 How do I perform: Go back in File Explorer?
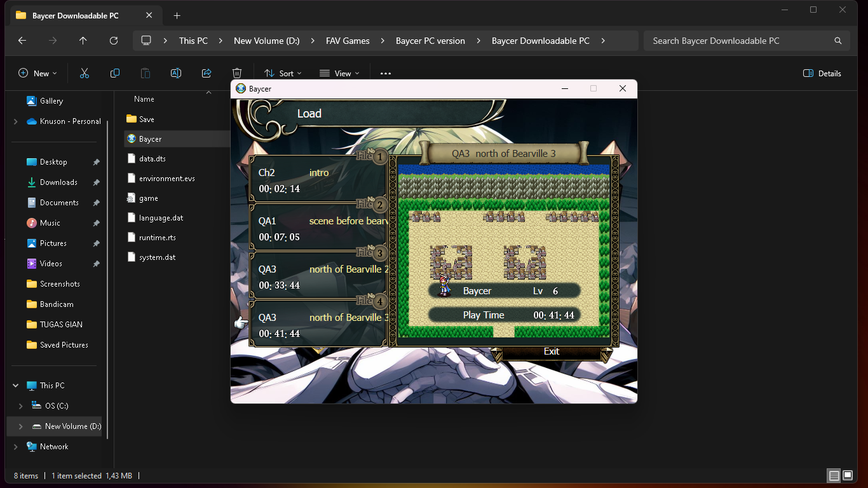(22, 41)
